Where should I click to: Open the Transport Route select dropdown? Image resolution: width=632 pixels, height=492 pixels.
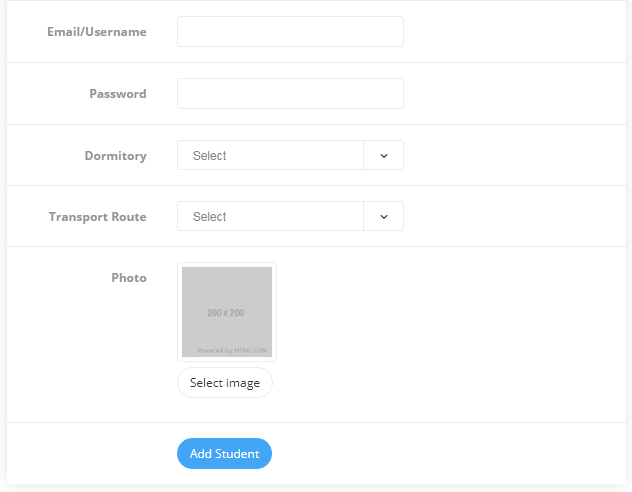[x=290, y=216]
